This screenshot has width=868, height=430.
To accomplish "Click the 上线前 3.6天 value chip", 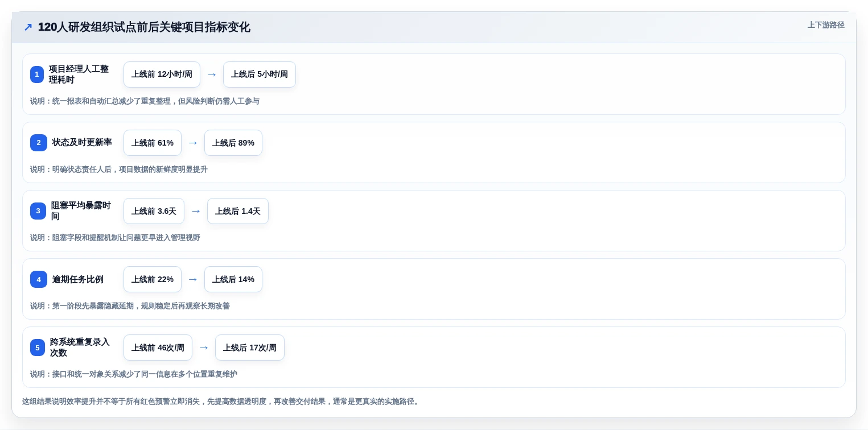I will 154,211.
